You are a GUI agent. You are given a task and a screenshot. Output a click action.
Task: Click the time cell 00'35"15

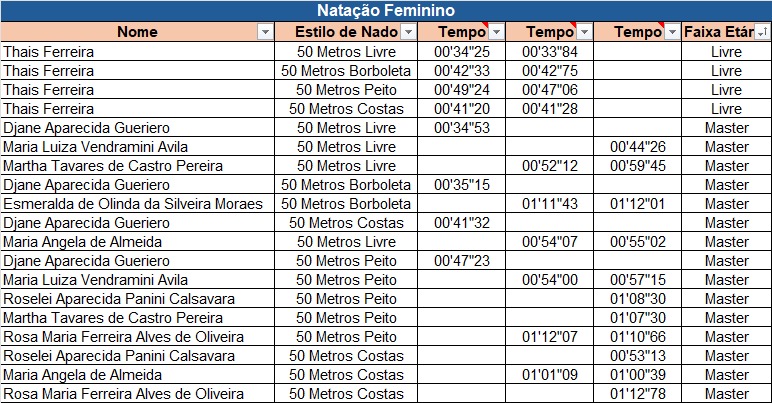click(462, 185)
